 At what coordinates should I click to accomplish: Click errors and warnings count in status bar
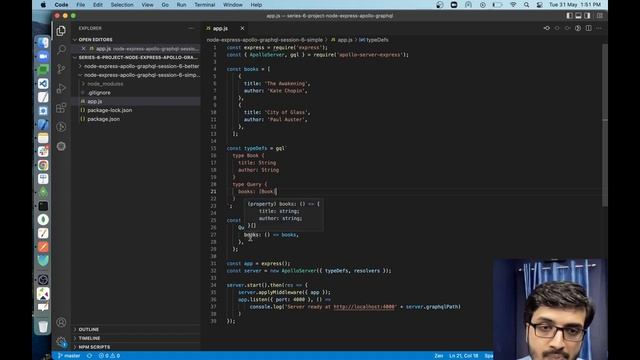click(x=109, y=356)
